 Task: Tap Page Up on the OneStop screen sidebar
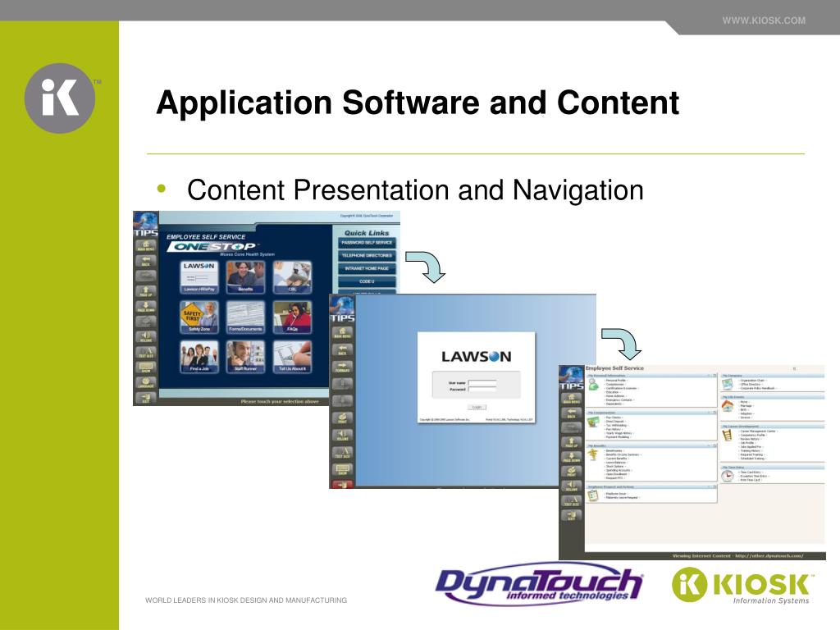(146, 291)
